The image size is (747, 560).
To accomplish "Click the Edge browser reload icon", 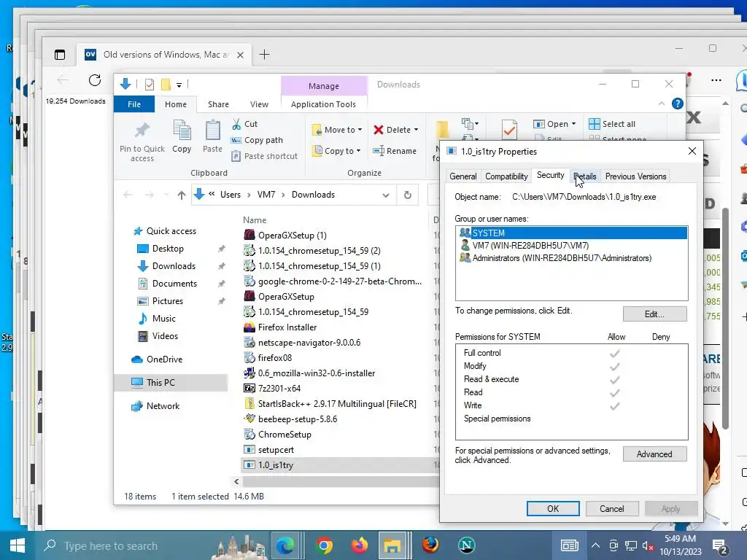I will point(95,80).
